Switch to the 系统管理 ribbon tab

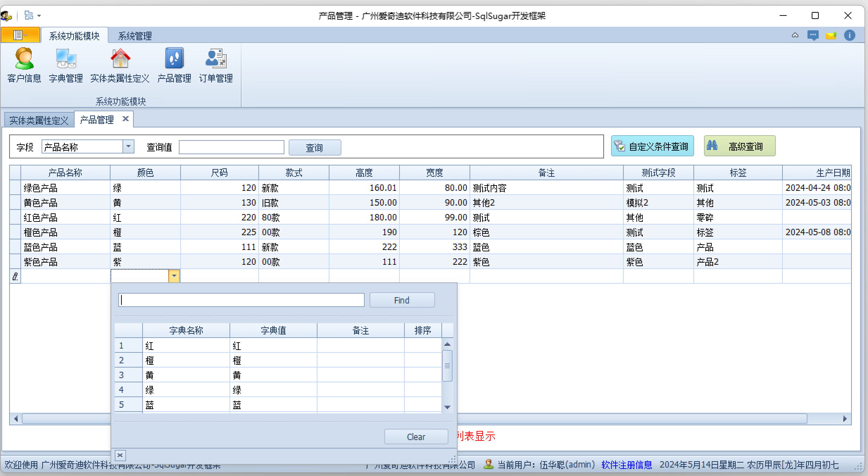(134, 36)
